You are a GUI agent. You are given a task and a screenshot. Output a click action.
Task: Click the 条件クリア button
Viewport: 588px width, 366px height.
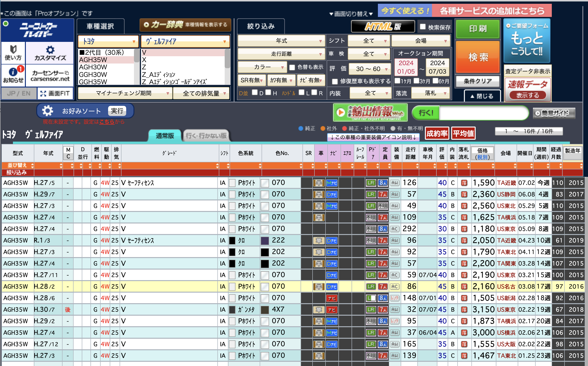[478, 81]
